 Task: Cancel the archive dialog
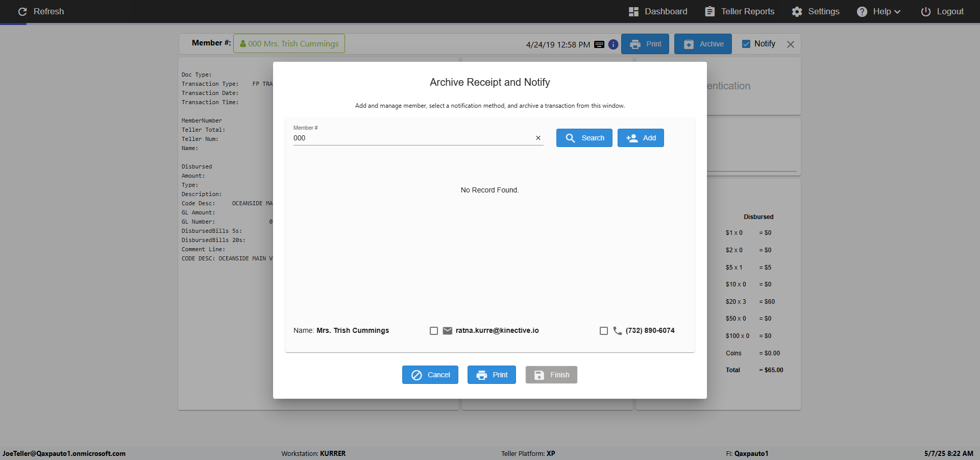point(430,375)
